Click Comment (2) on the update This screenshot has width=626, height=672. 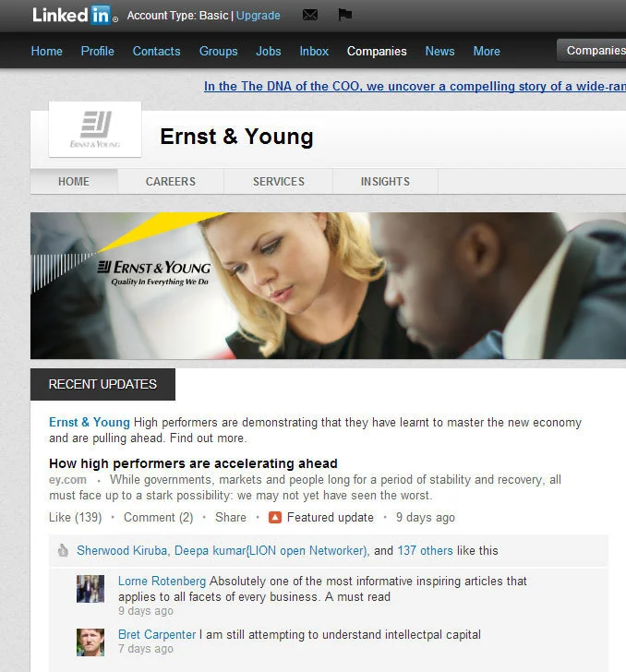(159, 517)
